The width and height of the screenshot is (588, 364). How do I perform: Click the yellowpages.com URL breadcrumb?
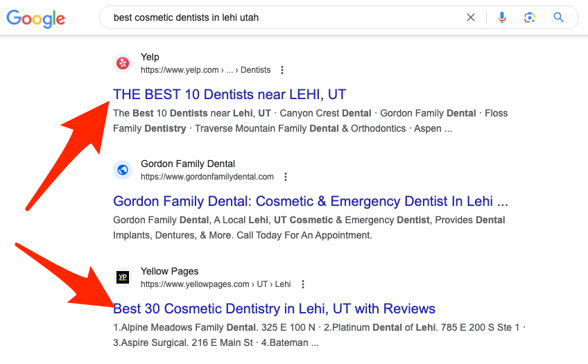pyautogui.click(x=216, y=284)
